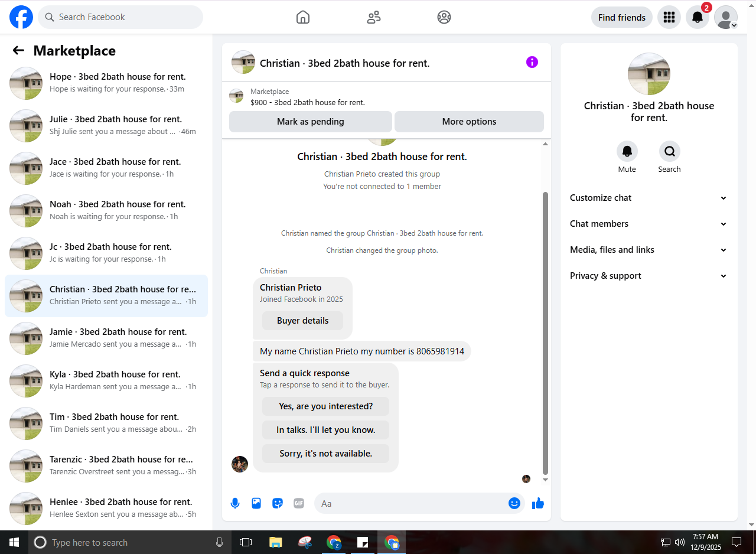Open the Jc conversation

tap(106, 253)
